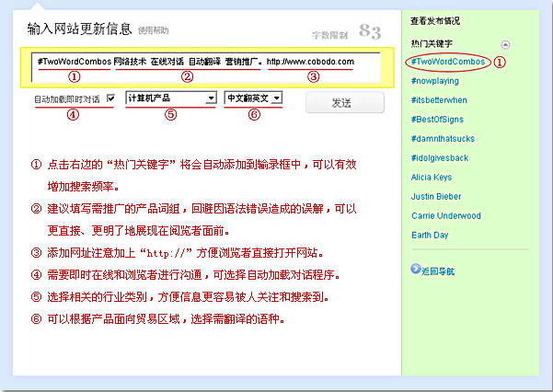553x392 pixels.
Task: Click the 热门关键字 heading
Action: click(432, 43)
